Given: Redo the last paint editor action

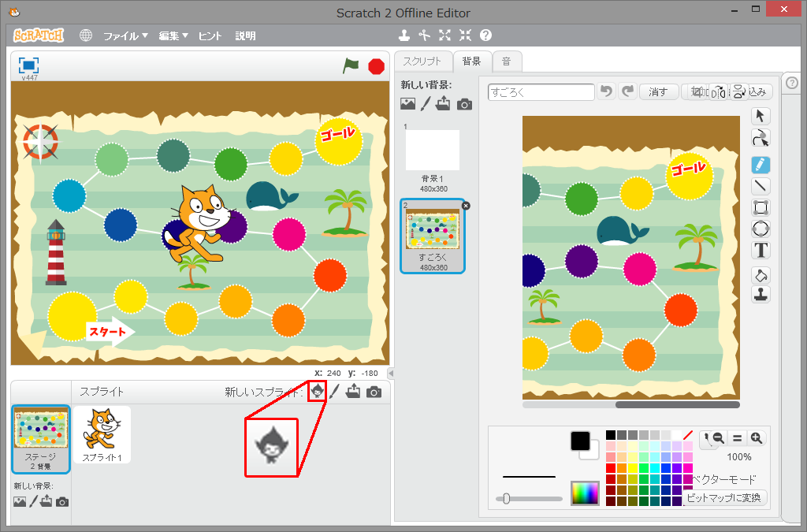Looking at the screenshot, I should tap(627, 91).
